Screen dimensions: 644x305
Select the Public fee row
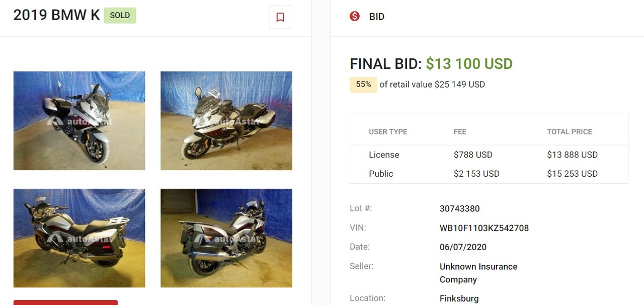[x=489, y=174]
